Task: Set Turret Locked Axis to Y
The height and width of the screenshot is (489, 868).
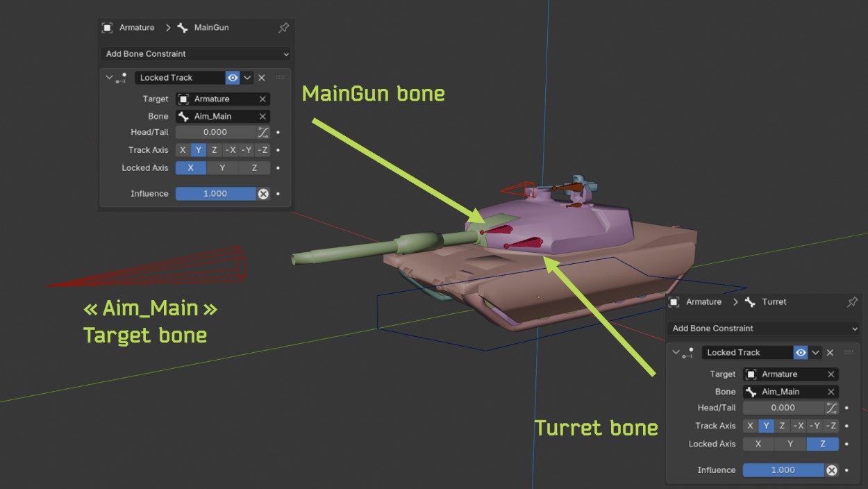Action: point(790,444)
